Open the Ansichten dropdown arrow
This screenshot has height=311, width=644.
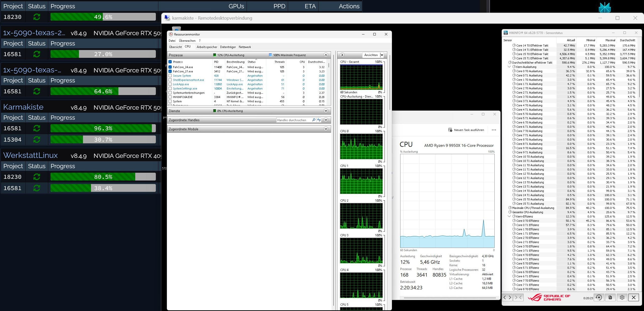(x=382, y=55)
